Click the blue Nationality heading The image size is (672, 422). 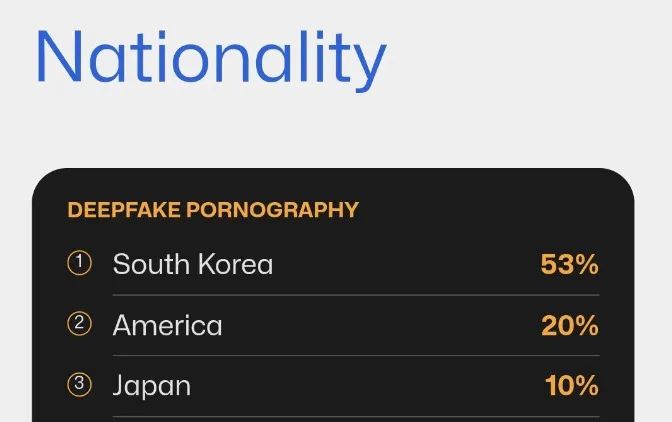point(210,57)
